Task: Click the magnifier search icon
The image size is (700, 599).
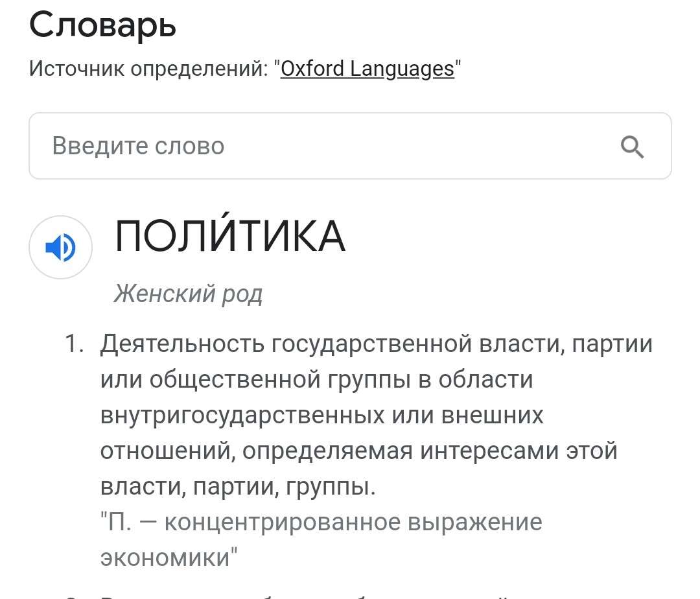Action: coord(632,147)
